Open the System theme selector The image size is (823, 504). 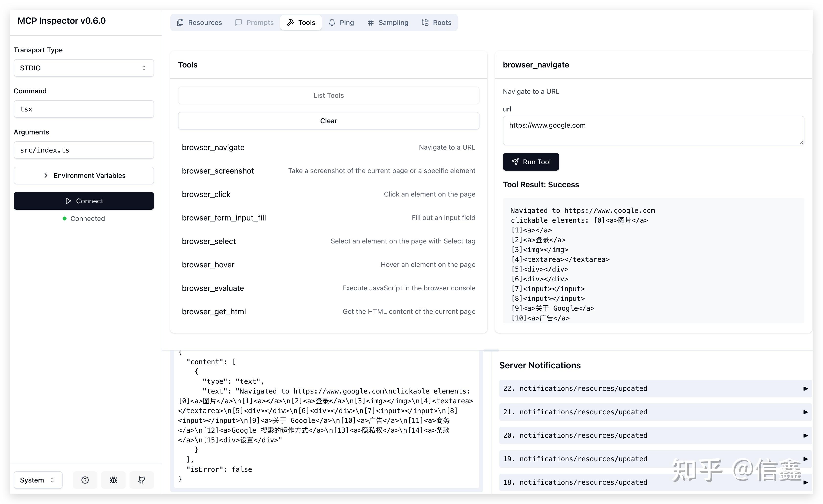38,480
